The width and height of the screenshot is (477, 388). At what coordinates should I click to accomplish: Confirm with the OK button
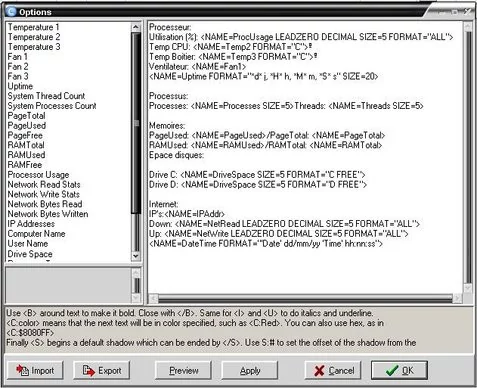pyautogui.click(x=399, y=370)
